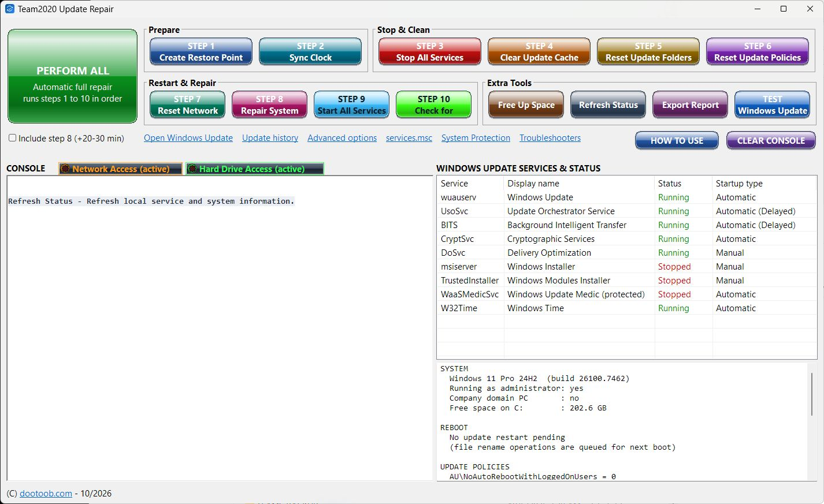Click the Hard Drive Access (active) indicator

(x=255, y=169)
